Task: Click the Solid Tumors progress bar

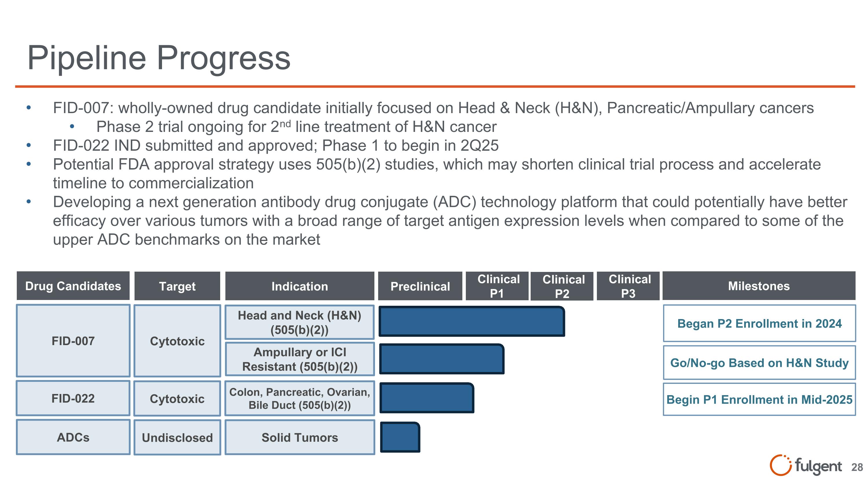Action: (400, 437)
